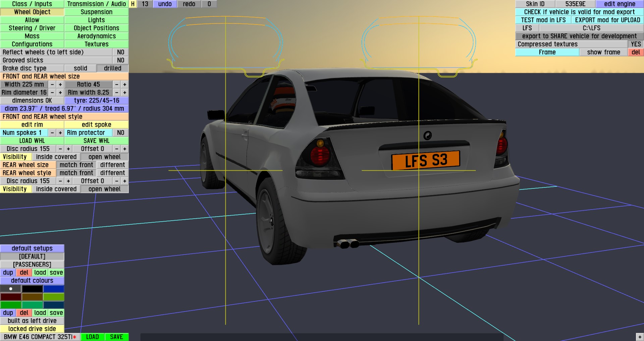
Task: Increase Num spokes with plus
Action: pyautogui.click(x=60, y=133)
